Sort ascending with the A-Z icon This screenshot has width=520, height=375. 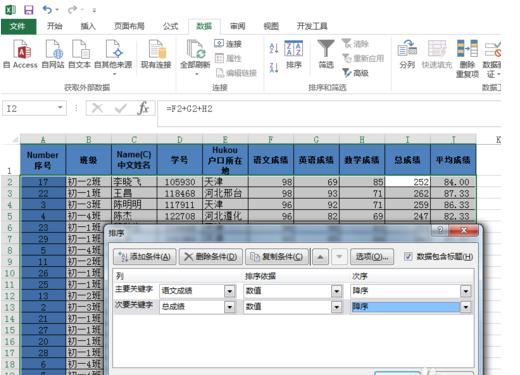274,49
